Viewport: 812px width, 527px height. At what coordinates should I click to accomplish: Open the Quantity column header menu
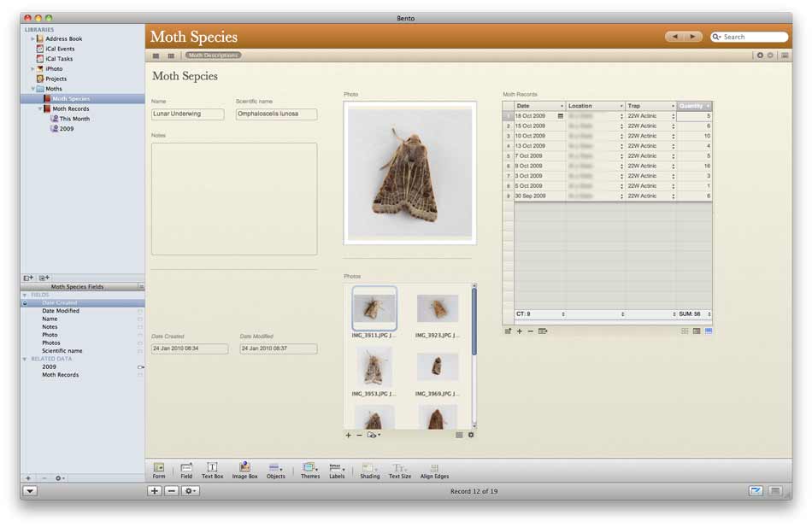pos(708,106)
